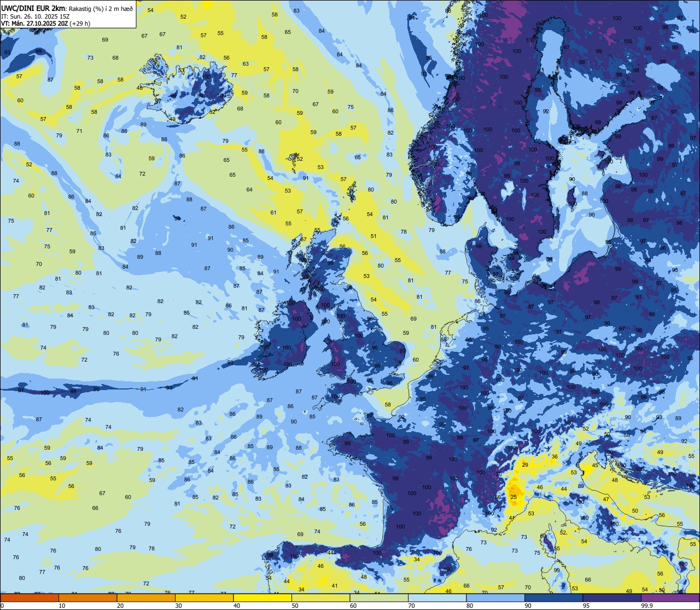
Task: Select the purple legend swatch above 99.9
Action: point(670,597)
